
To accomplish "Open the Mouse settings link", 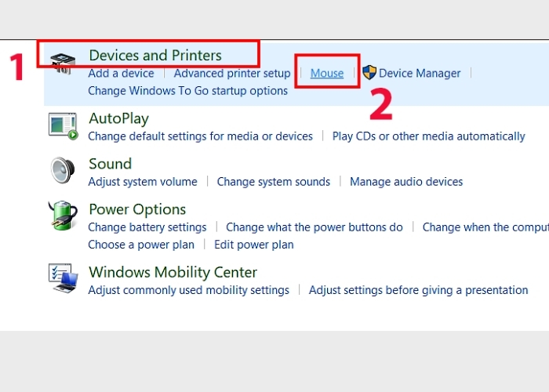I will point(327,73).
